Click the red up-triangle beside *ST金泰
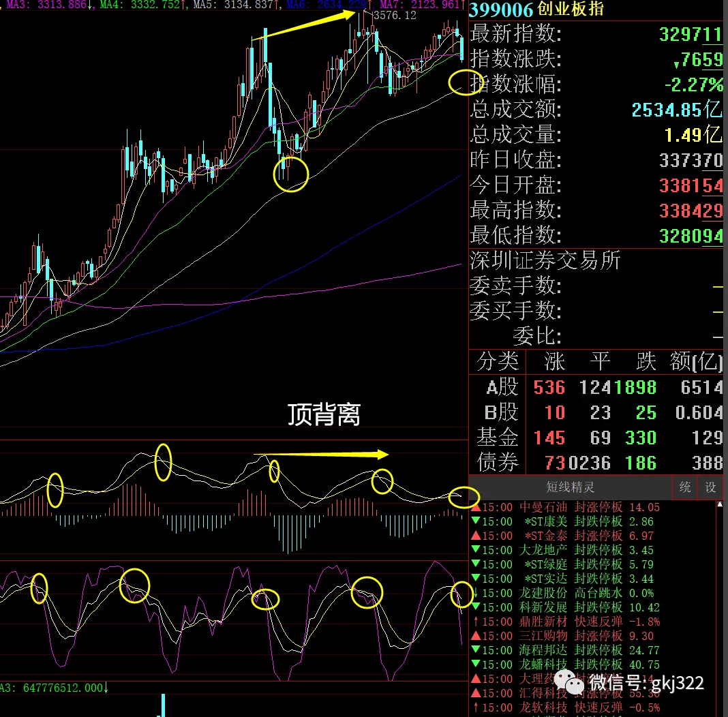 coord(475,536)
